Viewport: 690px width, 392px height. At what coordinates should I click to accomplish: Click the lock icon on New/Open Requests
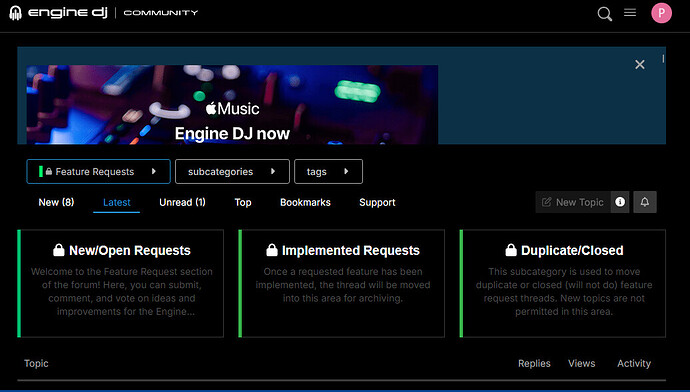coord(59,250)
